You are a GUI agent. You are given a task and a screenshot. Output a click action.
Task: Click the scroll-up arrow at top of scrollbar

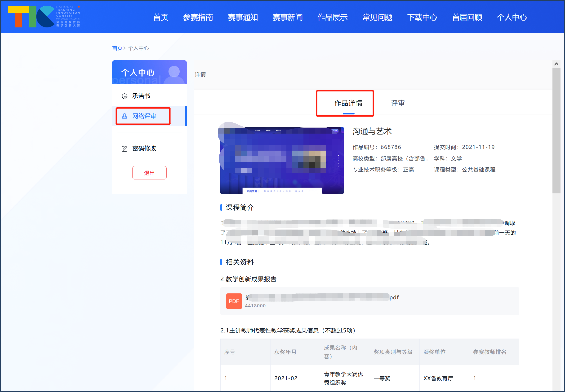(x=556, y=64)
